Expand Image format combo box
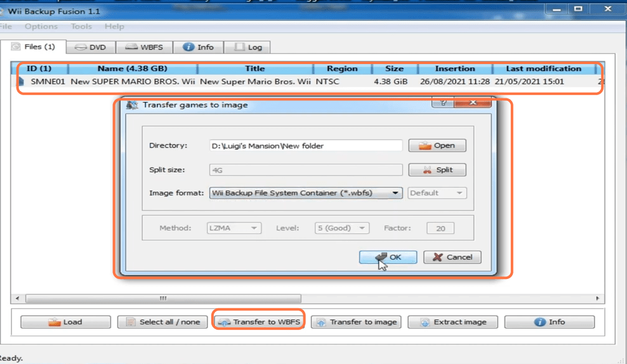The height and width of the screenshot is (364, 627). pos(305,193)
